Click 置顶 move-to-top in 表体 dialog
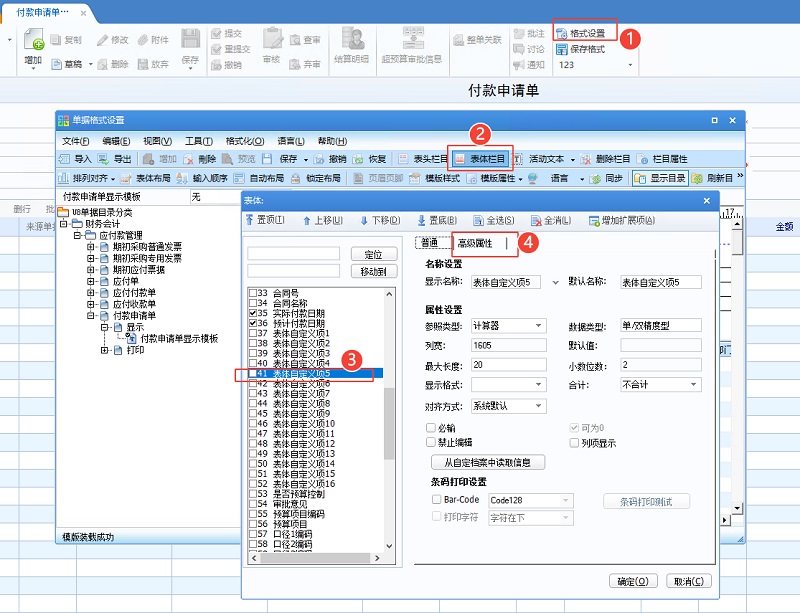800x613 pixels. [265, 220]
